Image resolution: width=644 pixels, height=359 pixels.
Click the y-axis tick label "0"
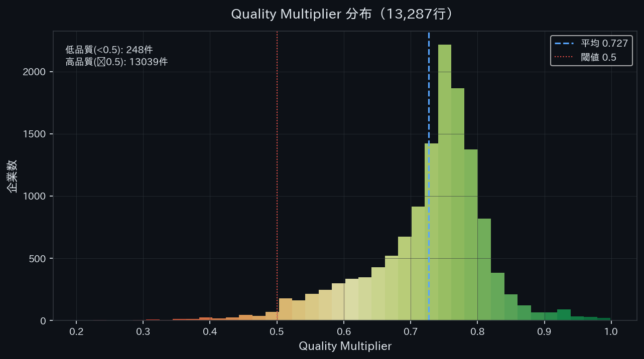[43, 320]
